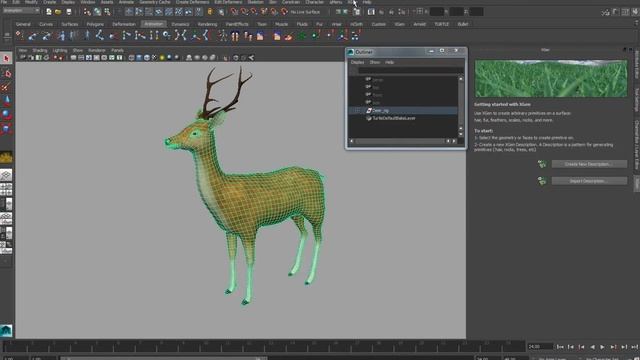Image resolution: width=640 pixels, height=360 pixels.
Task: Click the share-like icon at viewport toolbar end
Action: [x=251, y=58]
